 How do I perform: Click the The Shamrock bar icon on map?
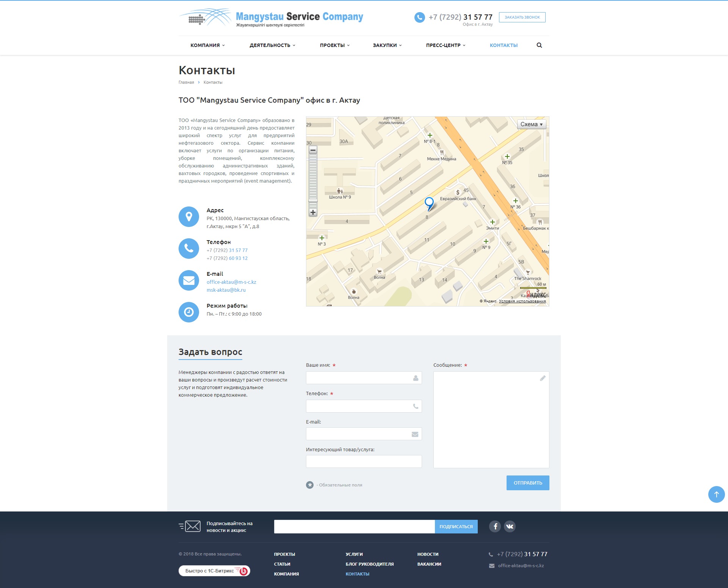click(528, 272)
